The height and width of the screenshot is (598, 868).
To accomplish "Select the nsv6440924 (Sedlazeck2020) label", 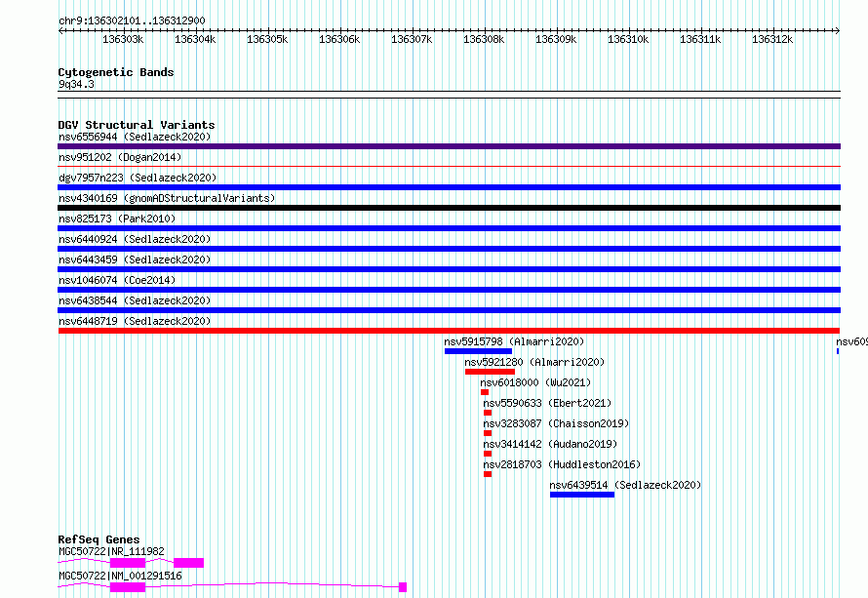I will pos(135,239).
